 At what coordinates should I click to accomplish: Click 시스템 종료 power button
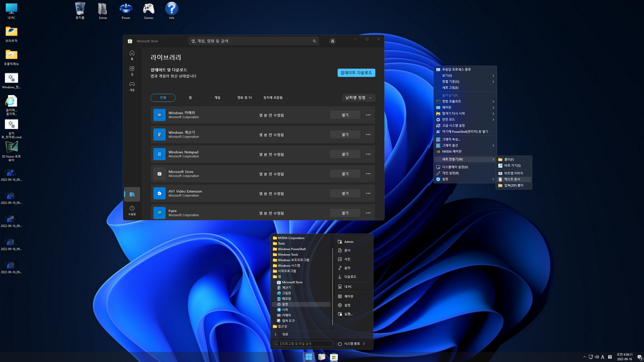tap(349, 344)
